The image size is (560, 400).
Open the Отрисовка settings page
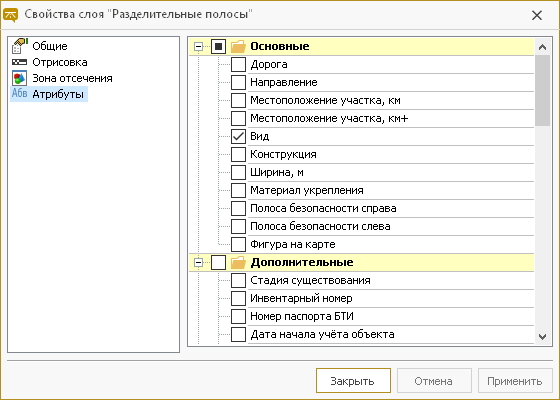tap(60, 62)
